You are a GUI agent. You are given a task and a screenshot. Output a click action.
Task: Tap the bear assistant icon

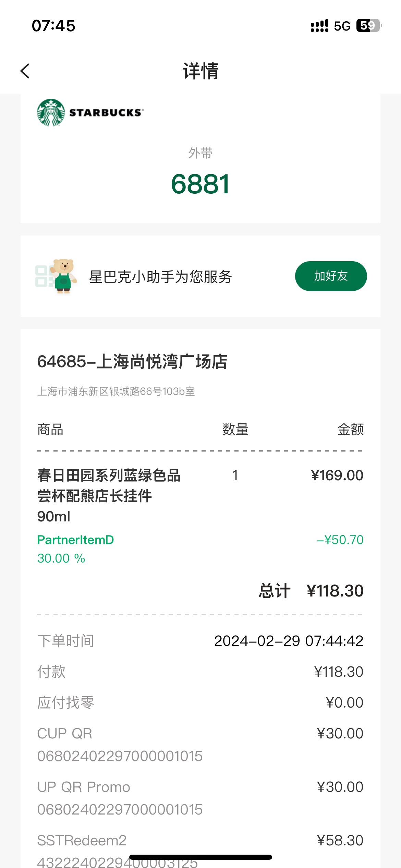[64, 276]
